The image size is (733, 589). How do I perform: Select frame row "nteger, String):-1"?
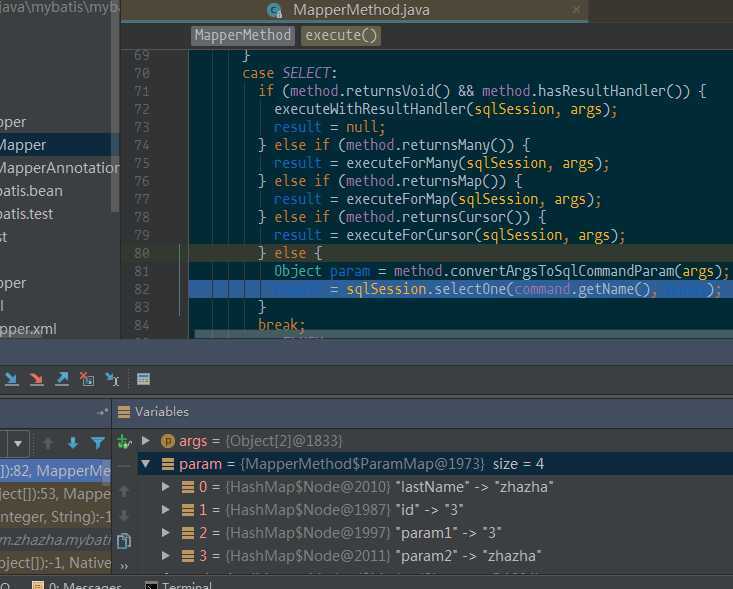[56, 517]
